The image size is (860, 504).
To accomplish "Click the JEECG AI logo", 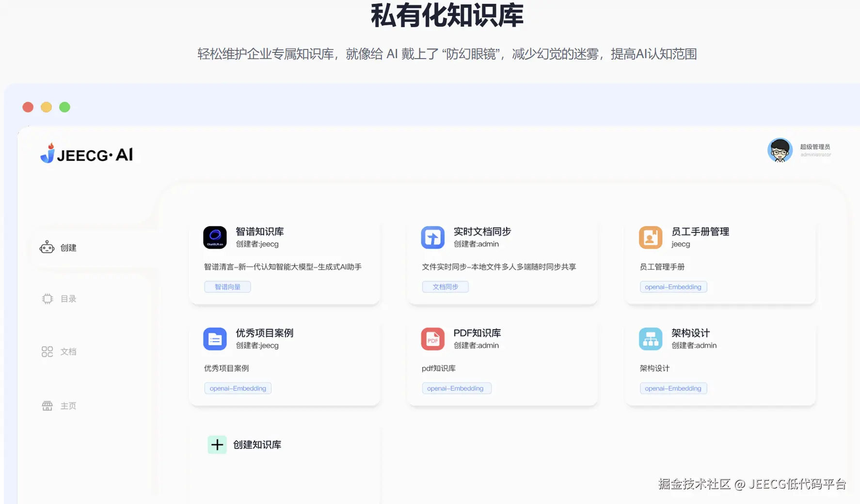I will (86, 154).
